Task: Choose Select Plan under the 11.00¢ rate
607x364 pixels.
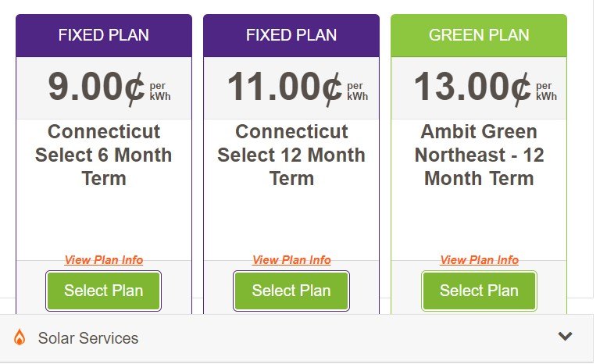Action: pyautogui.click(x=291, y=291)
